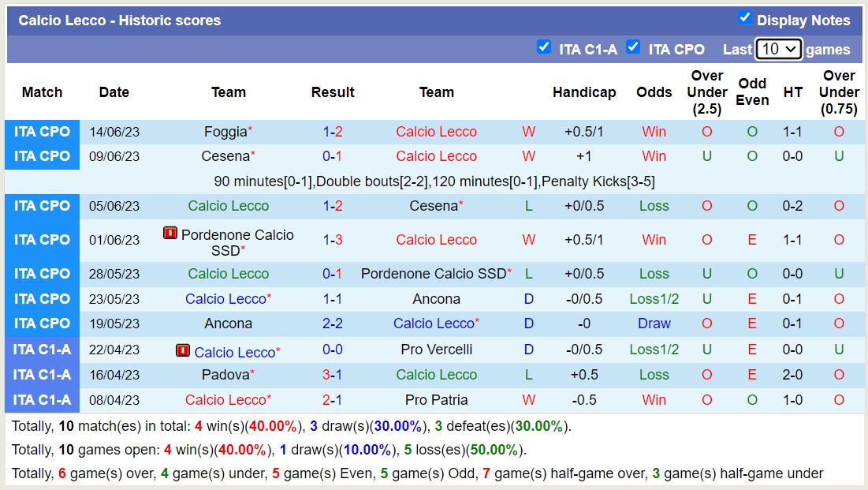The height and width of the screenshot is (490, 868).
Task: Open the 3-1 result of Padova match
Action: pos(333,375)
